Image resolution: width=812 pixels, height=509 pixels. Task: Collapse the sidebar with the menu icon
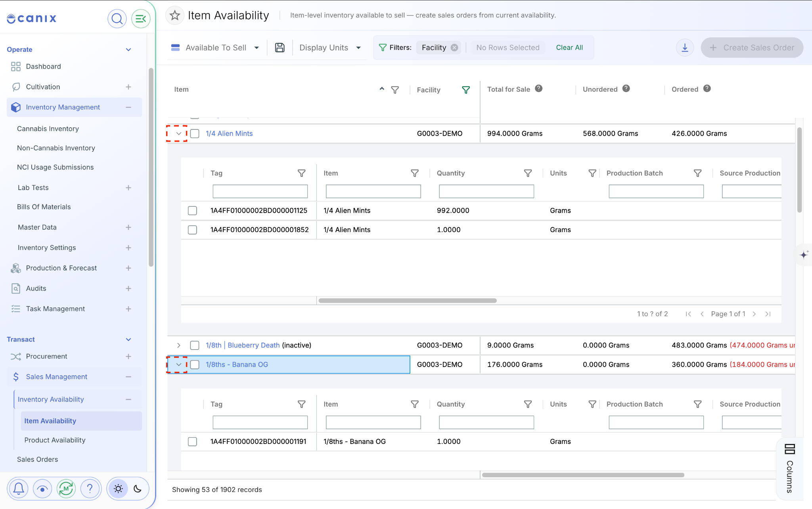tap(141, 19)
